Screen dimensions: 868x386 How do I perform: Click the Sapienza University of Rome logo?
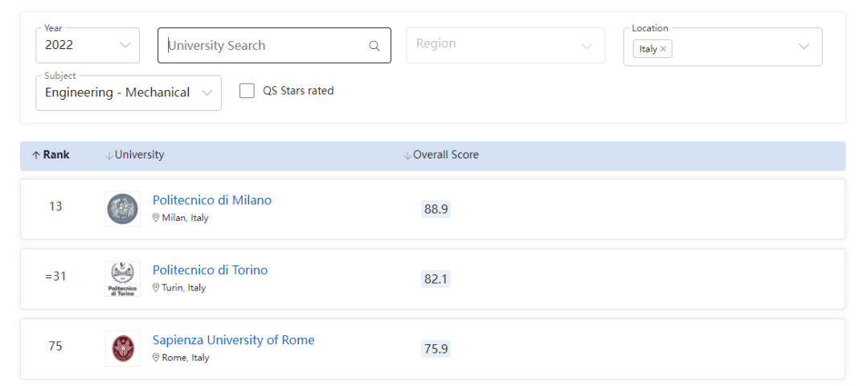tap(122, 349)
